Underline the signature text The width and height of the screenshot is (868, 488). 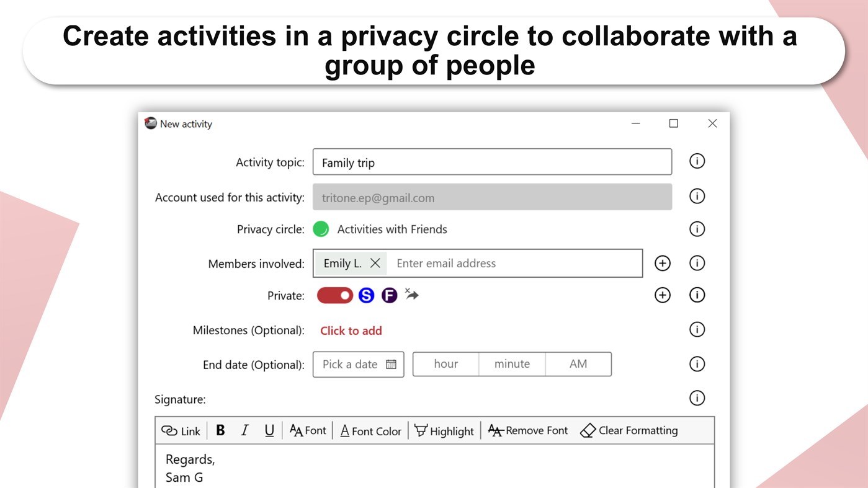click(269, 430)
